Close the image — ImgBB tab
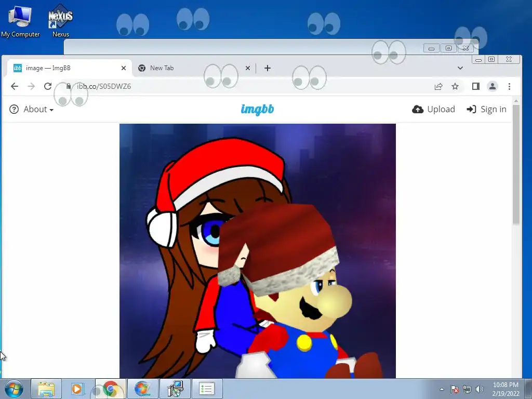532x399 pixels. [x=124, y=68]
